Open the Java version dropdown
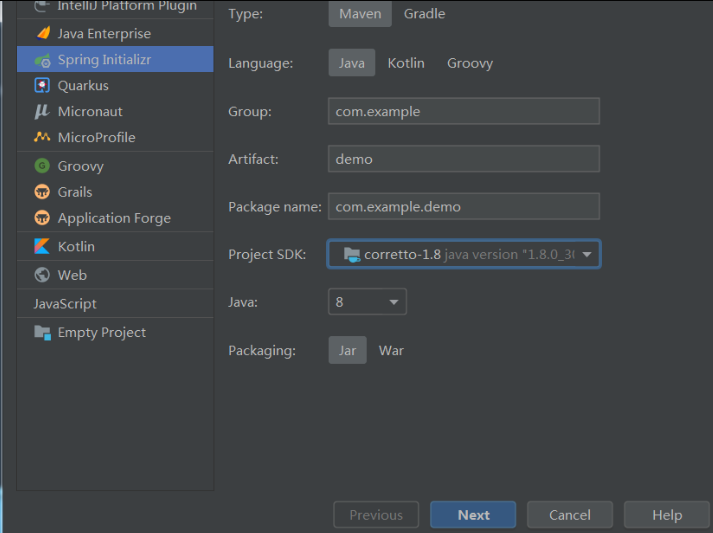This screenshot has width=713, height=533. click(x=367, y=302)
